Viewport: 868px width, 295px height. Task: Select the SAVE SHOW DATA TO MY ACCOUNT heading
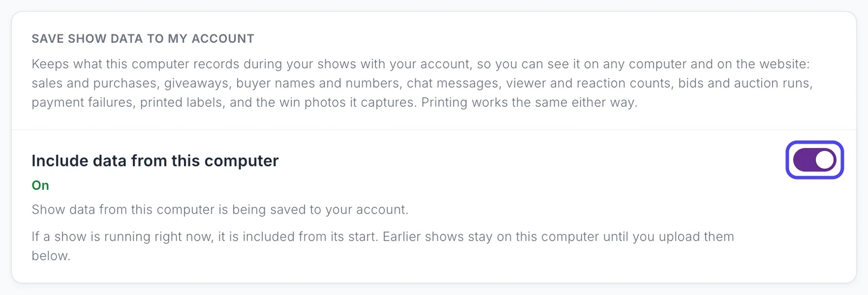143,39
